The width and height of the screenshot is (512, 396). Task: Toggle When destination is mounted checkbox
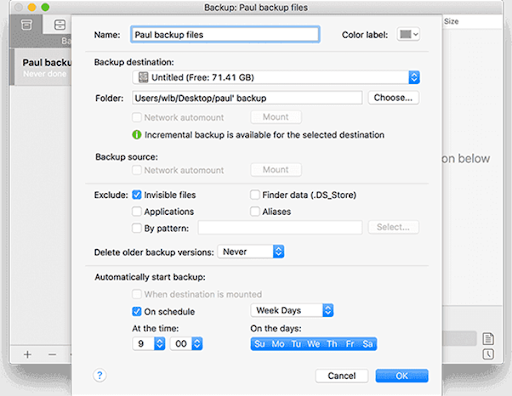point(137,294)
